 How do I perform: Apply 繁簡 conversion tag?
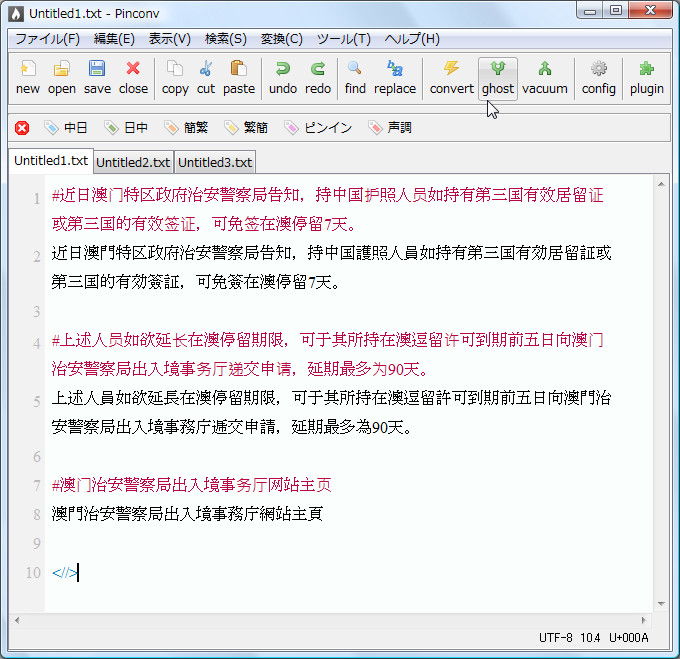coord(246,127)
